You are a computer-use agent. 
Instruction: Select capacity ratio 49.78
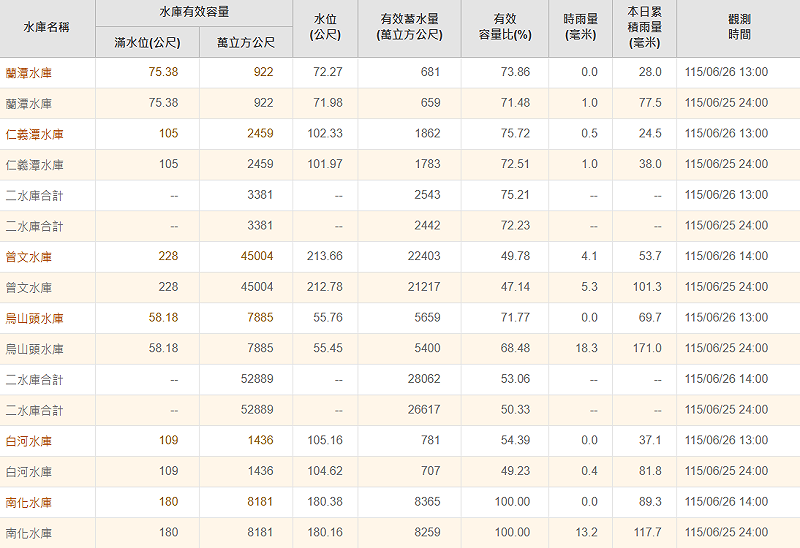515,256
